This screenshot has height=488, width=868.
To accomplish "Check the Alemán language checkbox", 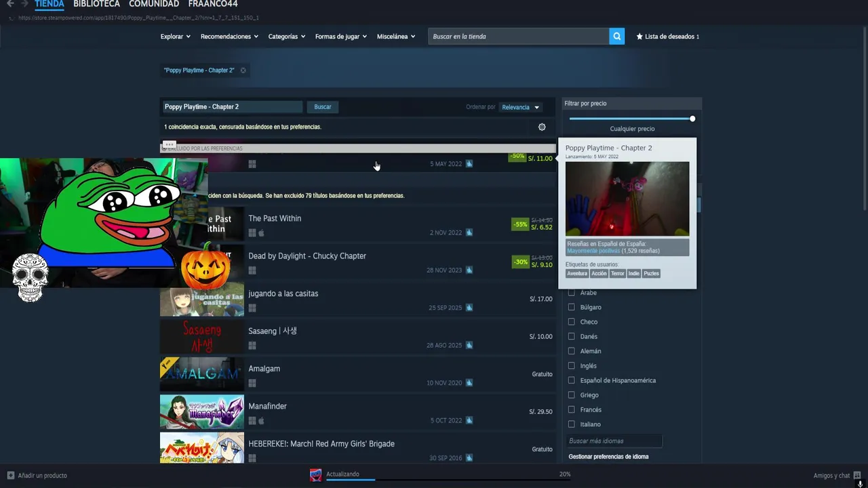I will pyautogui.click(x=571, y=351).
